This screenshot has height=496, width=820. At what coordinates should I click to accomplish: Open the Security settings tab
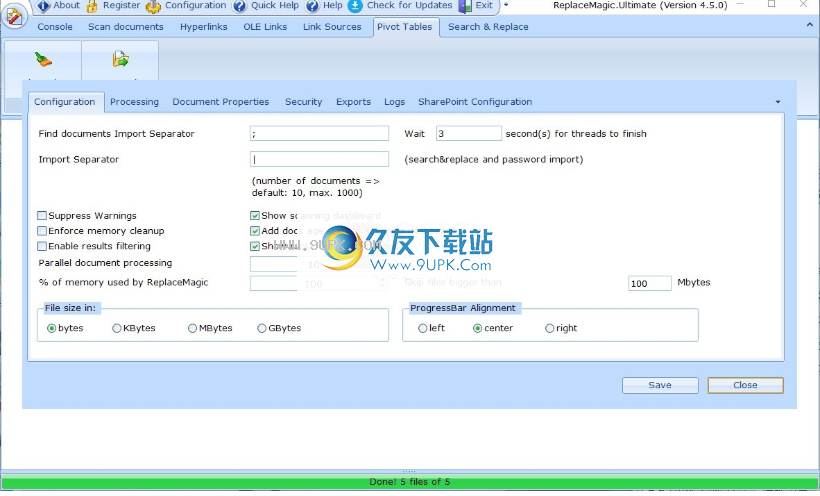coord(303,102)
